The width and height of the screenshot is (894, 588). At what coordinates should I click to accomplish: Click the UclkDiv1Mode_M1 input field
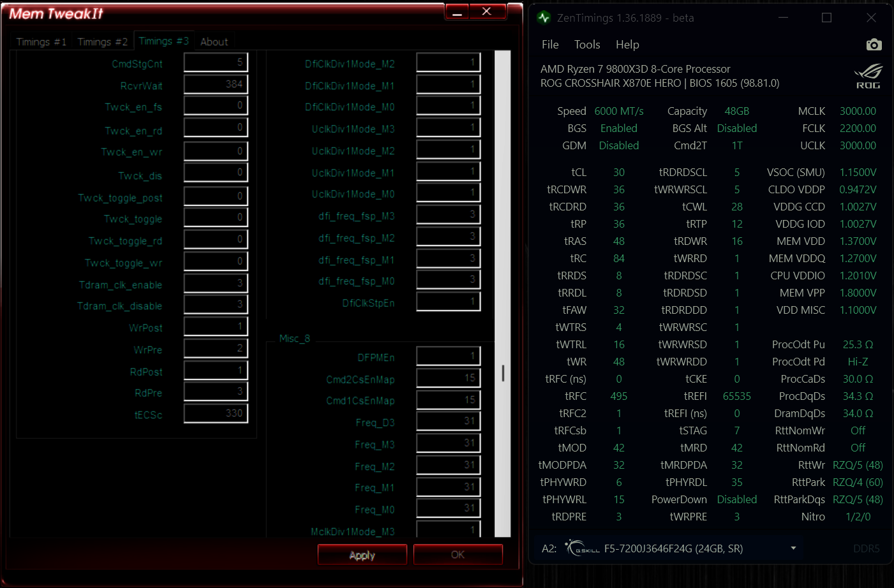coord(448,172)
